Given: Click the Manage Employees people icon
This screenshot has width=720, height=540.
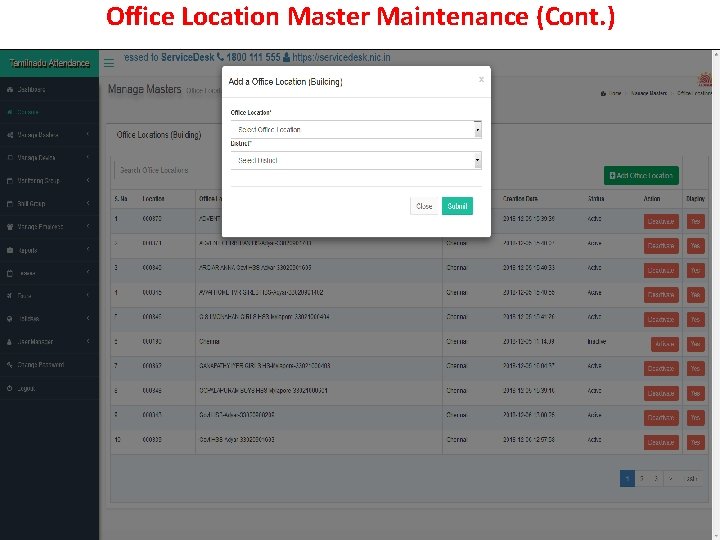Looking at the screenshot, I should tap(10, 227).
